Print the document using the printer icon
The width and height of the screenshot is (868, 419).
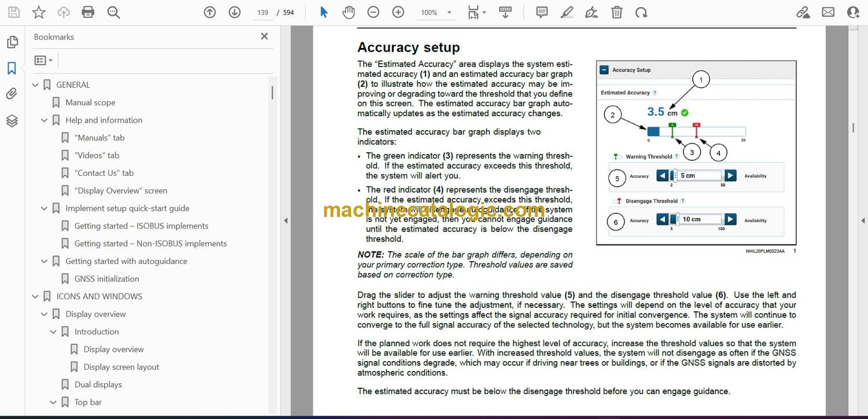pos(88,12)
